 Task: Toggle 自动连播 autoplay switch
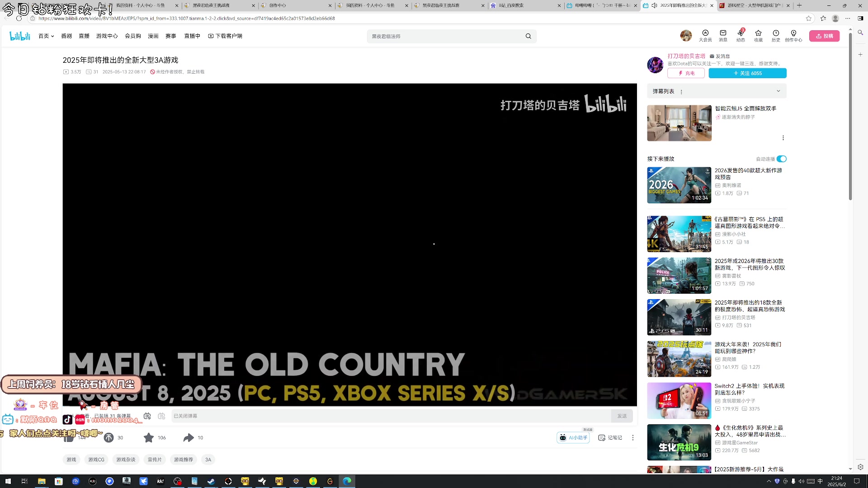point(782,159)
